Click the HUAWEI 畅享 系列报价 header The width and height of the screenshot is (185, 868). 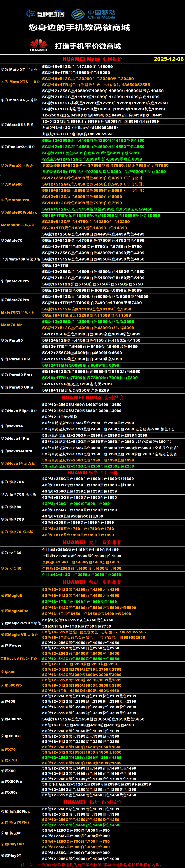[92, 473]
